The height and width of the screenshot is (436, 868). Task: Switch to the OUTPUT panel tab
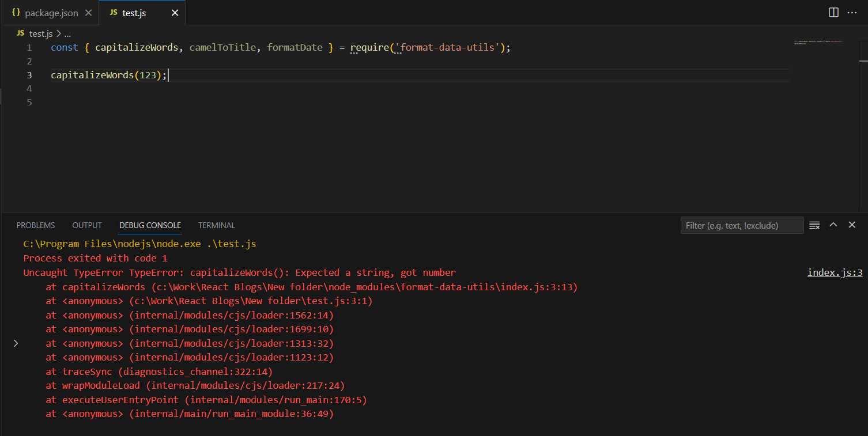coord(87,225)
